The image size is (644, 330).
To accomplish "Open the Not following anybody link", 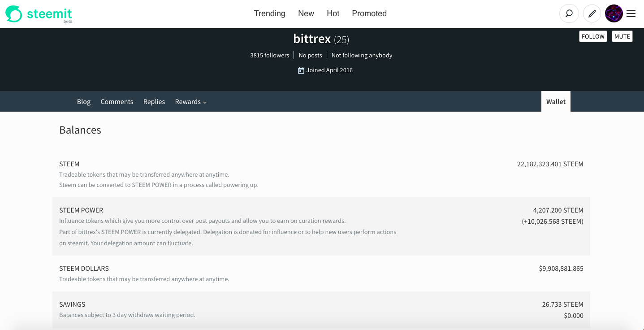I will 362,55.
